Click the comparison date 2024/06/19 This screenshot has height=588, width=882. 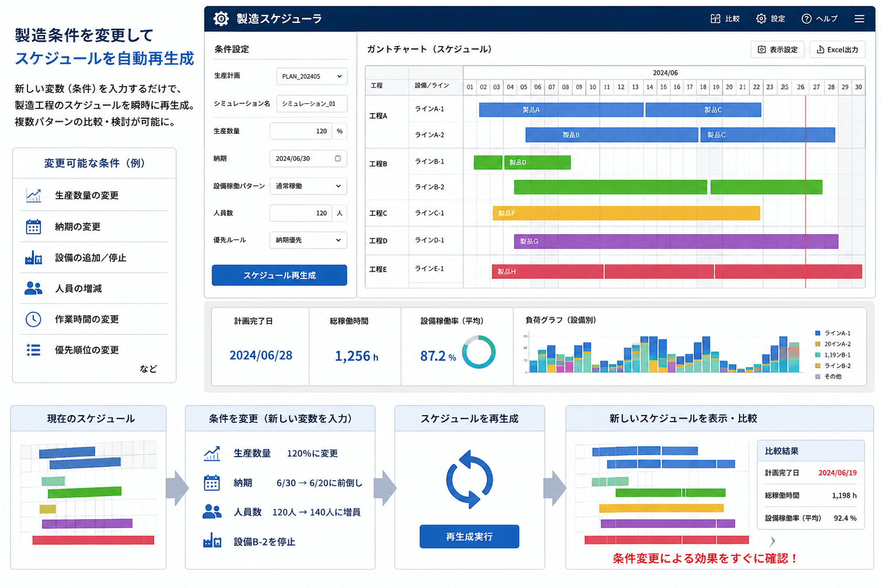(x=837, y=473)
